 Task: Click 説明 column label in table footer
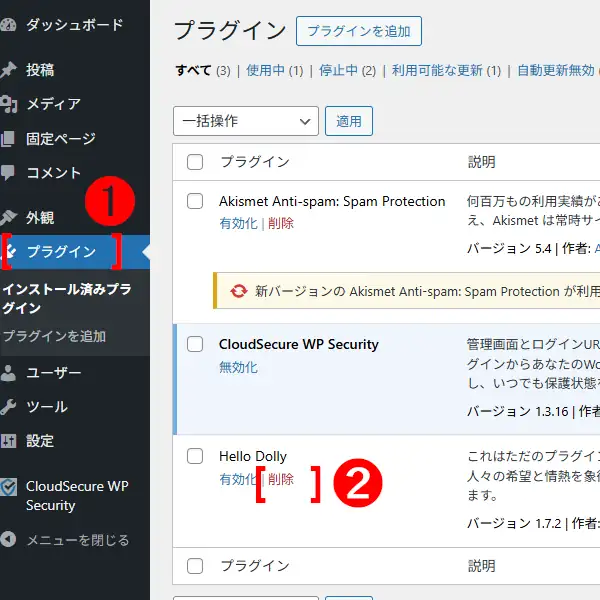[482, 566]
